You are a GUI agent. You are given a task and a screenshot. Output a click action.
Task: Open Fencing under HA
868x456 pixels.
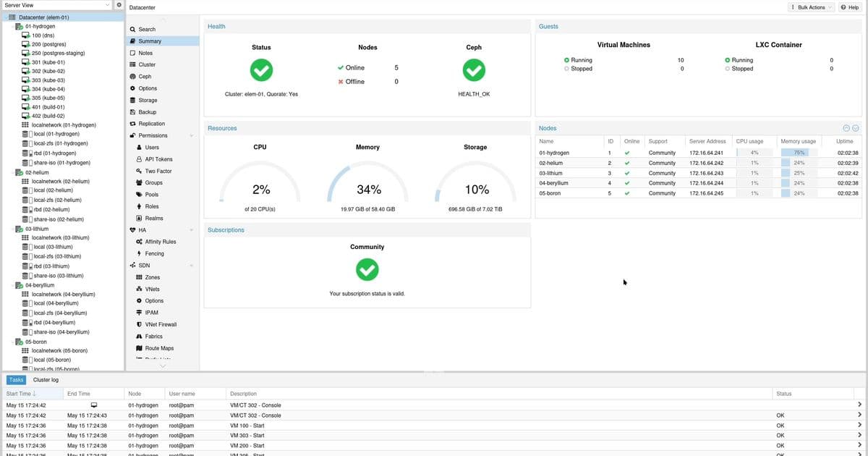[154, 253]
